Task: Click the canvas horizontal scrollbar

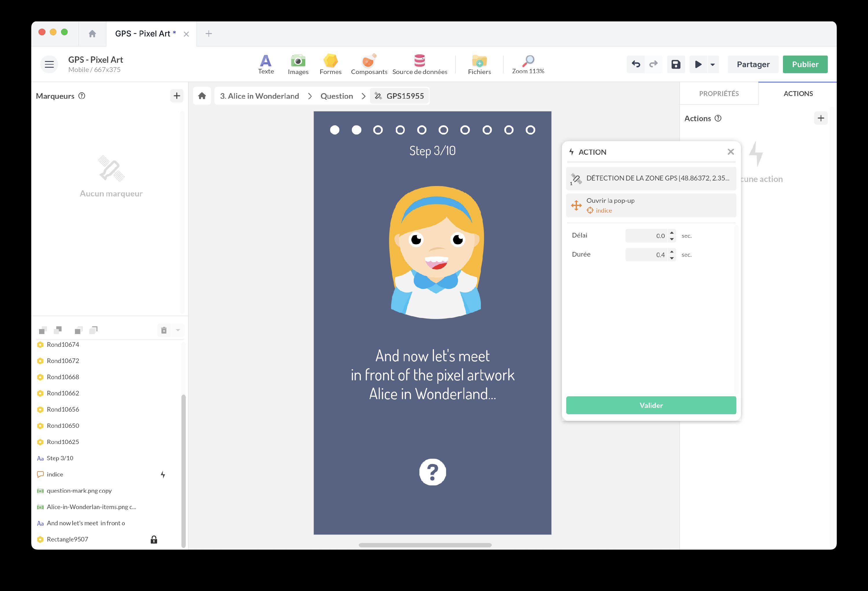Action: click(x=425, y=545)
